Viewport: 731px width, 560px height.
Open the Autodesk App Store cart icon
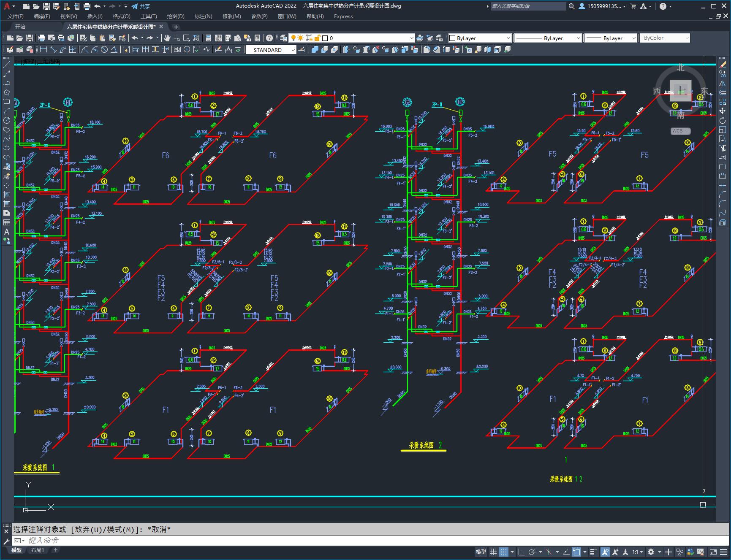pyautogui.click(x=633, y=6)
